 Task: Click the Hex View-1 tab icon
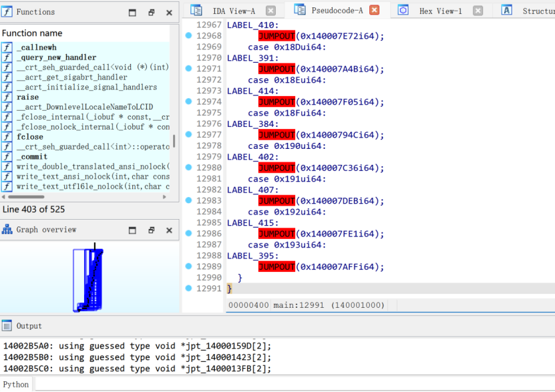tap(403, 11)
